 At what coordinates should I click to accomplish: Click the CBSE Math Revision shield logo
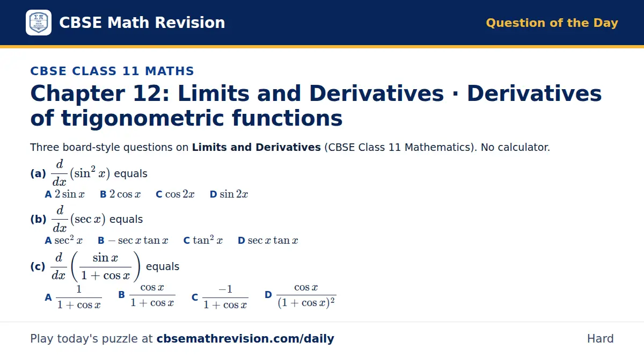(39, 23)
